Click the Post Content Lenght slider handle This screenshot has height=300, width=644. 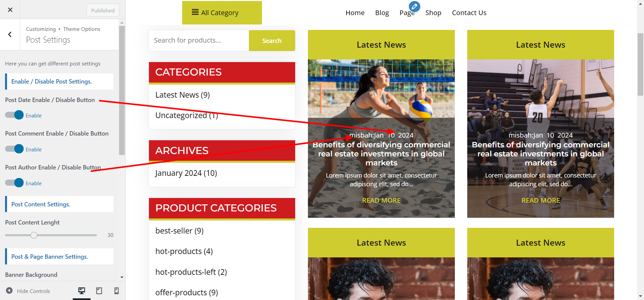pyautogui.click(x=34, y=235)
